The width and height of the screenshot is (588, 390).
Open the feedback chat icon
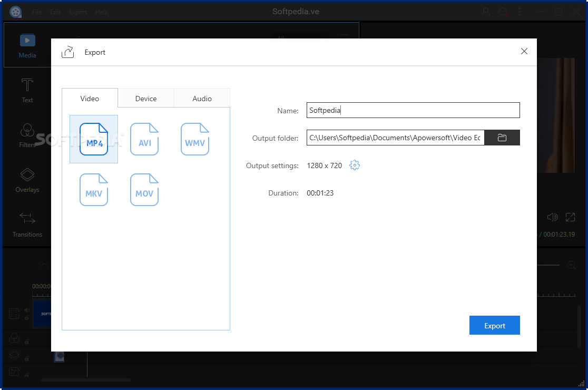point(503,12)
